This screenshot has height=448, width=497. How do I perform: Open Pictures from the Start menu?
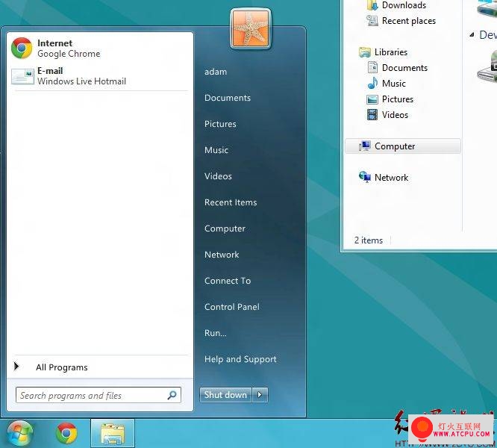point(220,124)
